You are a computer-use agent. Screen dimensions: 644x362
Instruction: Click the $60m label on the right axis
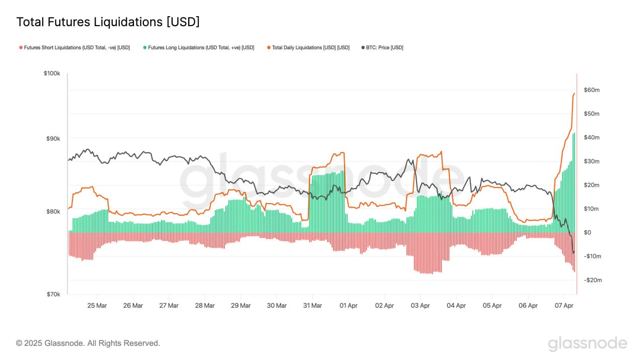(x=591, y=90)
